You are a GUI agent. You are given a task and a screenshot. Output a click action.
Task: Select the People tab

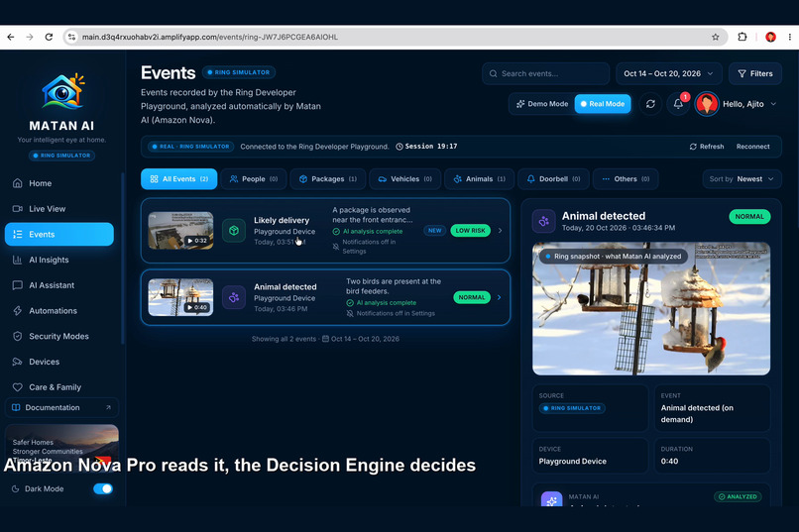pyautogui.click(x=254, y=179)
